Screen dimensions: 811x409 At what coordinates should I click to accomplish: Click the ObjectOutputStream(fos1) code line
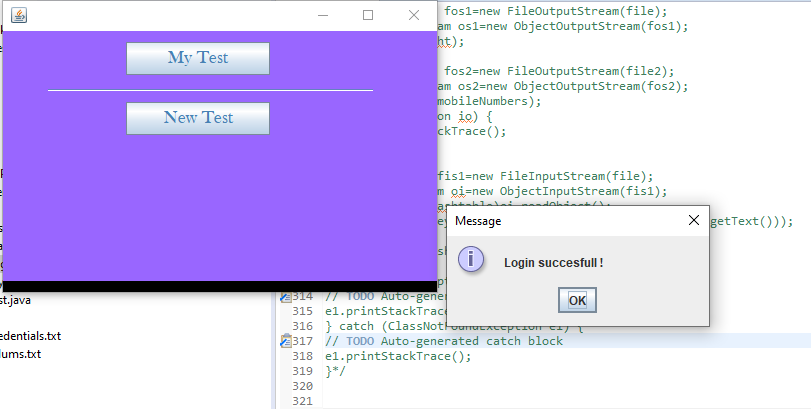pos(563,26)
